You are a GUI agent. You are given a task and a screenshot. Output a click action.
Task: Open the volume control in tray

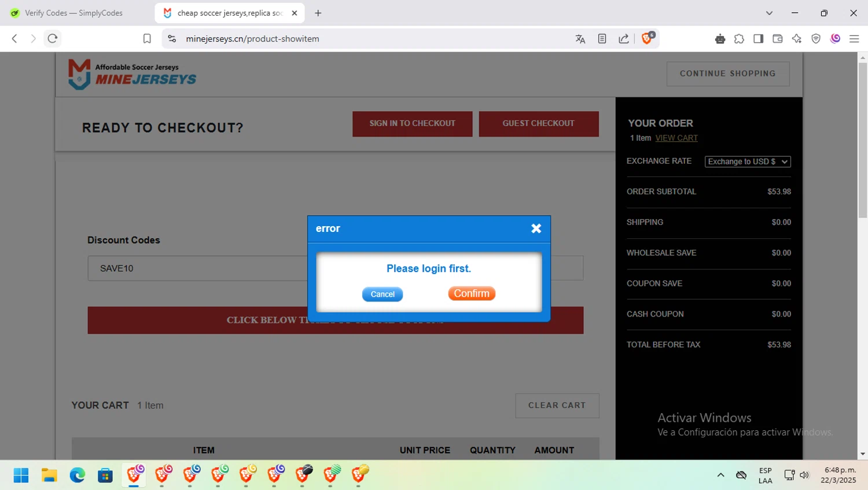(x=804, y=475)
